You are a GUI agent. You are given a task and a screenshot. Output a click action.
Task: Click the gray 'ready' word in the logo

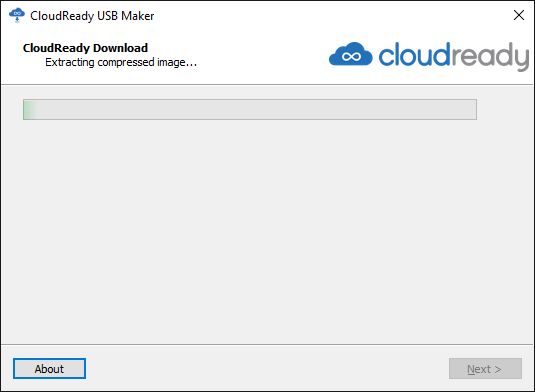490,56
